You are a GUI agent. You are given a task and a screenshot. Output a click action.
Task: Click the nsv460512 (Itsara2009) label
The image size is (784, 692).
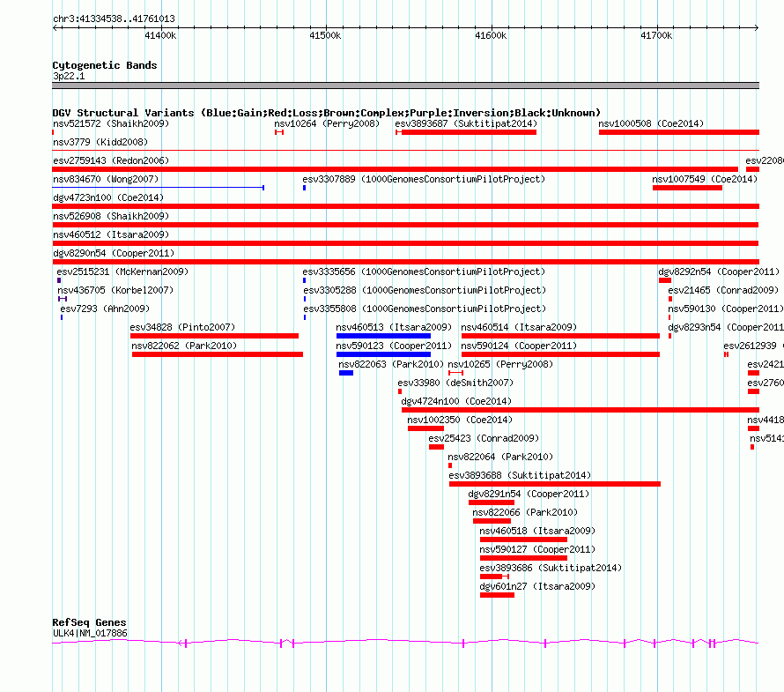point(111,234)
